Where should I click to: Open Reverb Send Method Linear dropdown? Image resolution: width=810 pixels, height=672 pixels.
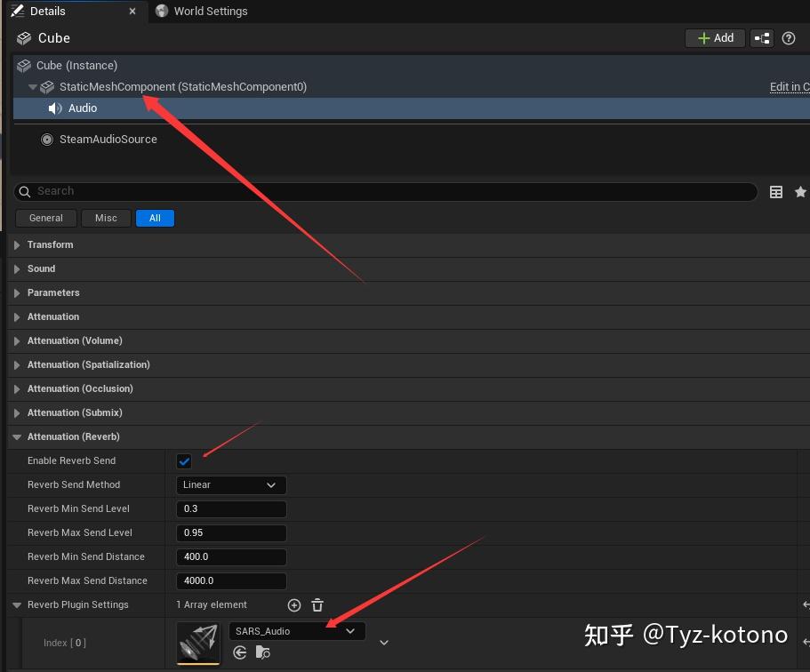[231, 485]
